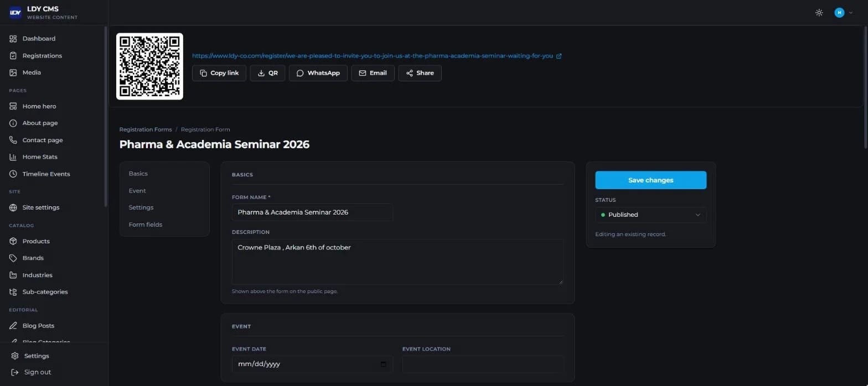Screen dimensions: 868x386
Task: Open the user avatar menu
Action: click(843, 13)
